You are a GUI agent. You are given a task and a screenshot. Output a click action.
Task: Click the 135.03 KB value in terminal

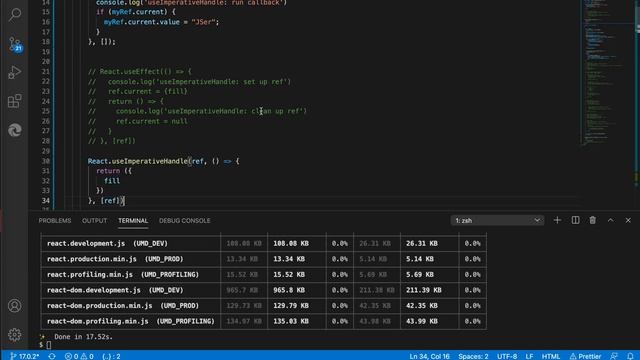pos(291,321)
